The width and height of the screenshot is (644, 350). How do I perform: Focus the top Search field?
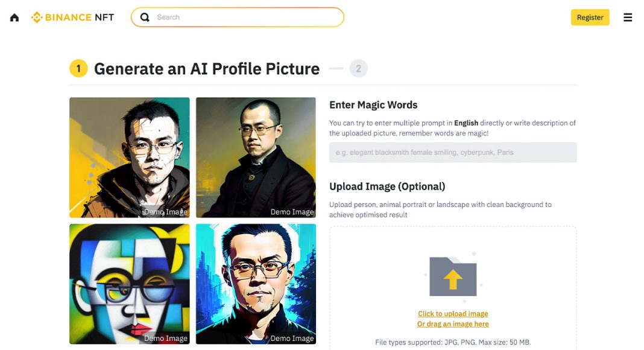point(238,17)
